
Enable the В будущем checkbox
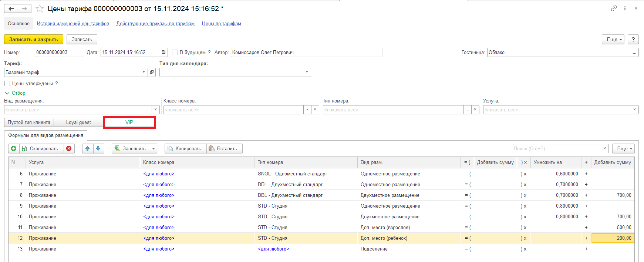point(175,52)
